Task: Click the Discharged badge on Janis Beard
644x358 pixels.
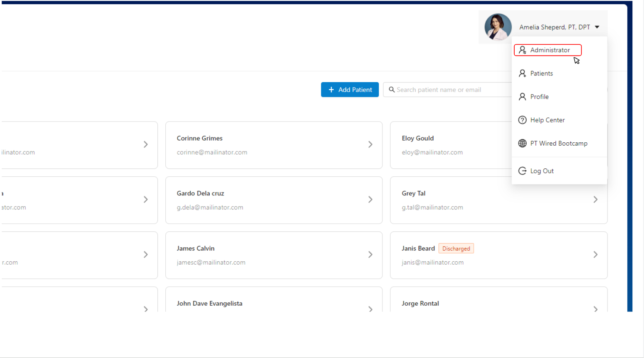Action: point(456,248)
